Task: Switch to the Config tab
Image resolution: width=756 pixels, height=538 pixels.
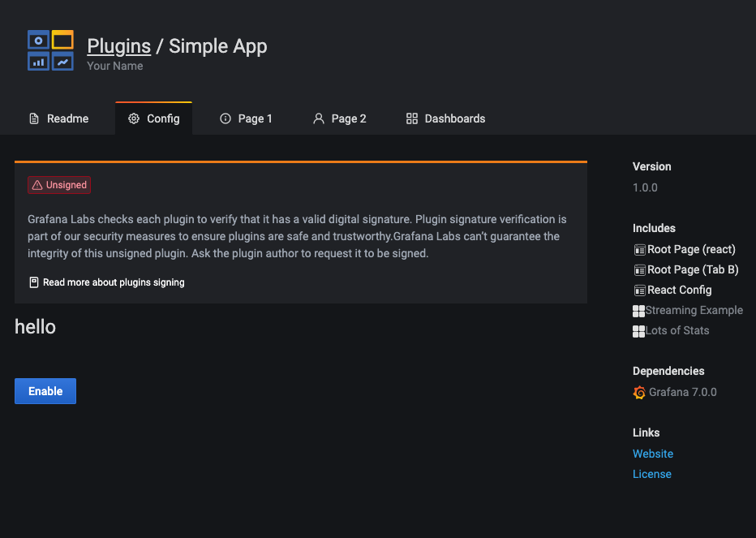Action: click(x=154, y=118)
